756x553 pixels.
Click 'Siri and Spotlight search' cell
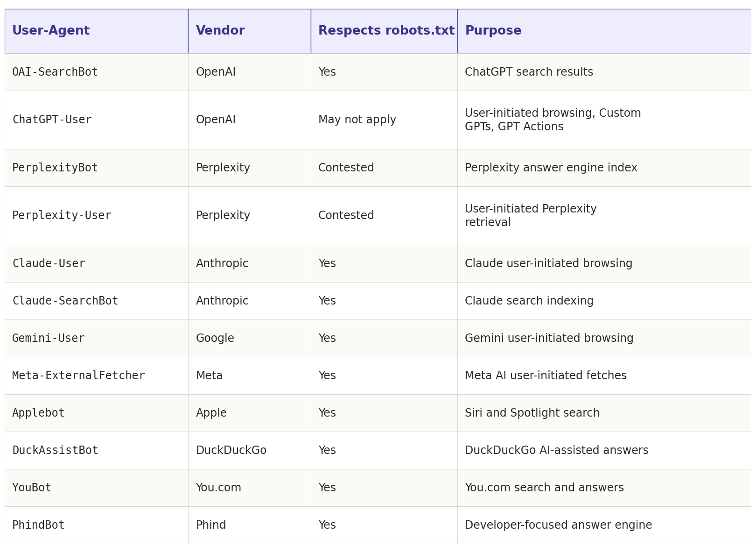pyautogui.click(x=604, y=413)
